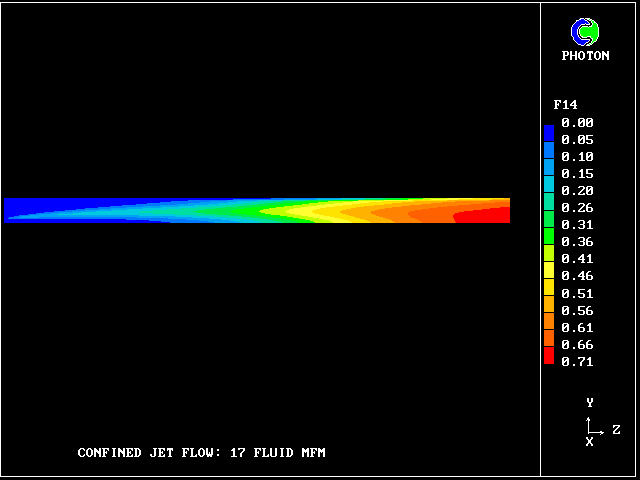Select the yellow 0.46 legend swatch

click(549, 275)
